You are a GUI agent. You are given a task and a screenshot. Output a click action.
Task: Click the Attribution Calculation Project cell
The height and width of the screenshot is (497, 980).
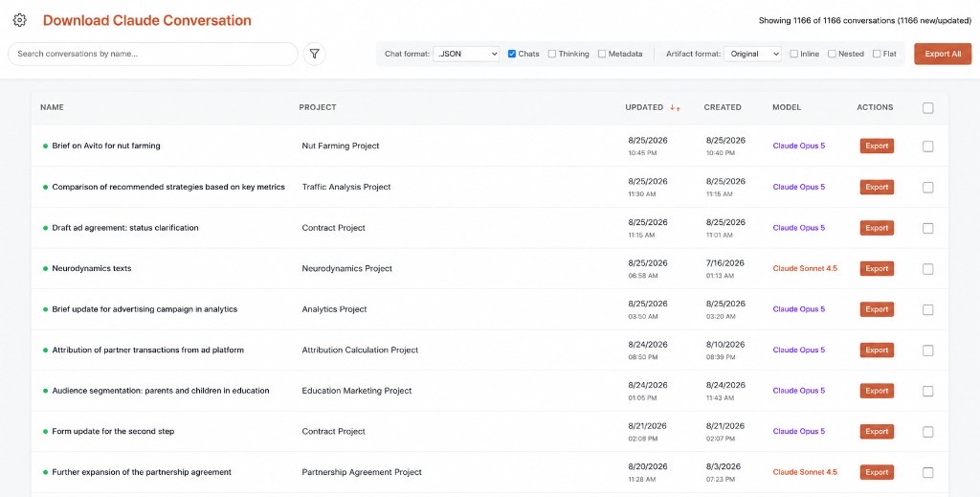[x=360, y=350]
